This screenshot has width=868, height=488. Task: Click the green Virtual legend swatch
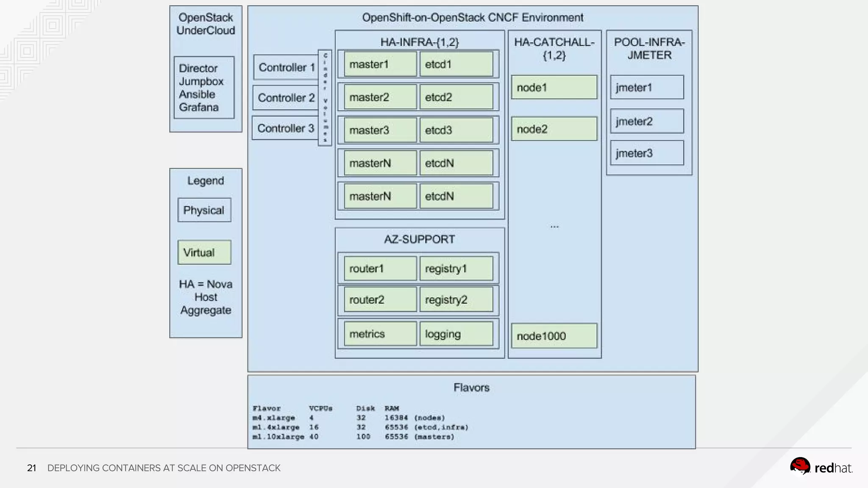(x=204, y=252)
